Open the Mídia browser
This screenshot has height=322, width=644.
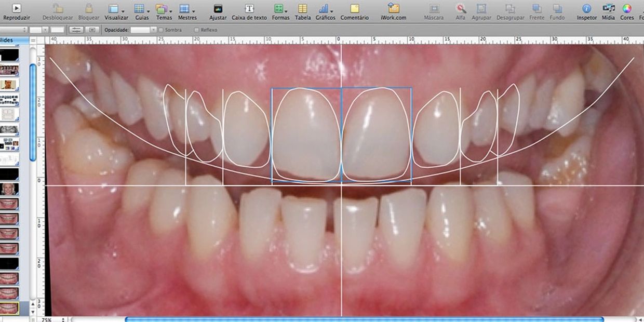[608, 9]
